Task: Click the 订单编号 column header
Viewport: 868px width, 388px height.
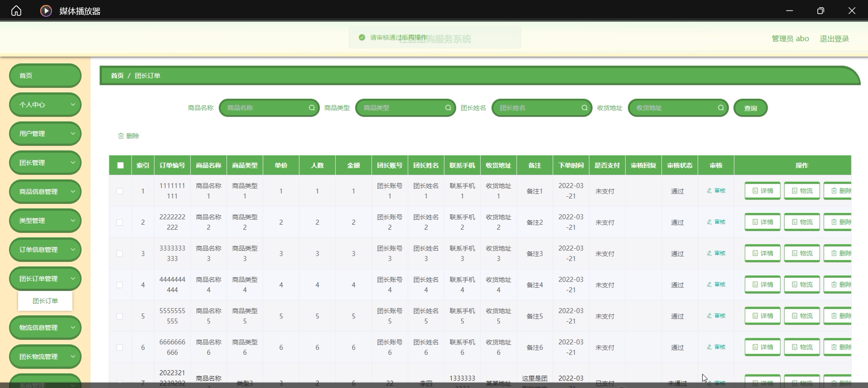Action: [172, 166]
